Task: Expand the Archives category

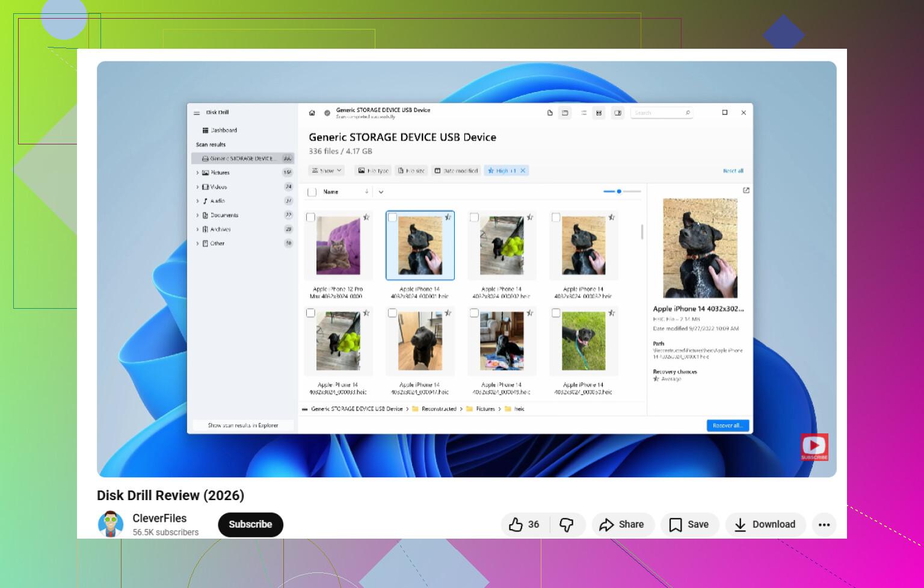Action: 197,229
